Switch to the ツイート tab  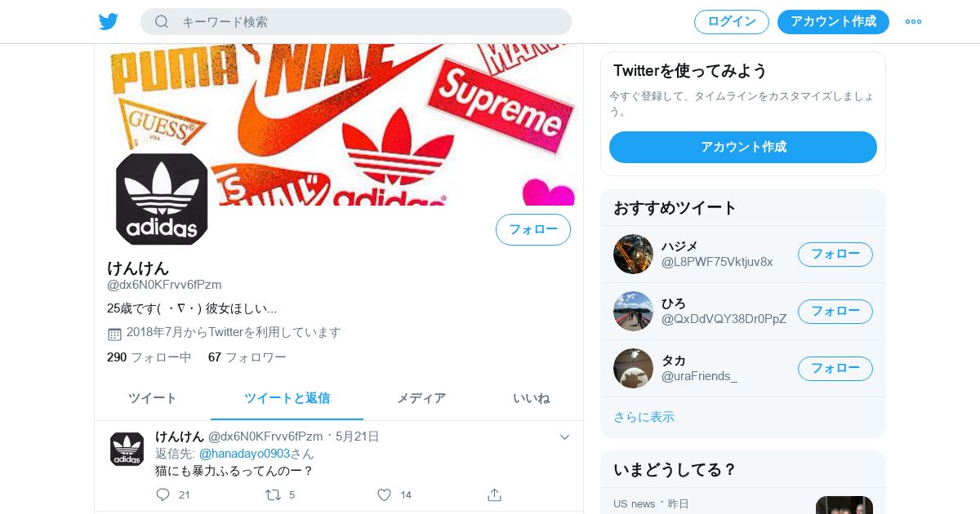(x=153, y=398)
